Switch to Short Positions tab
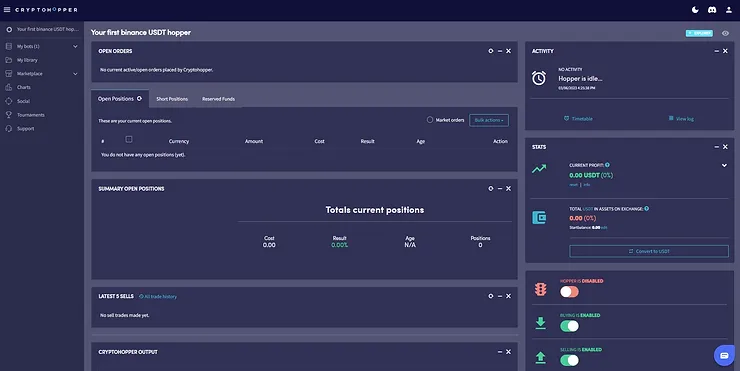Viewport: 740px width, 371px height. coord(172,99)
